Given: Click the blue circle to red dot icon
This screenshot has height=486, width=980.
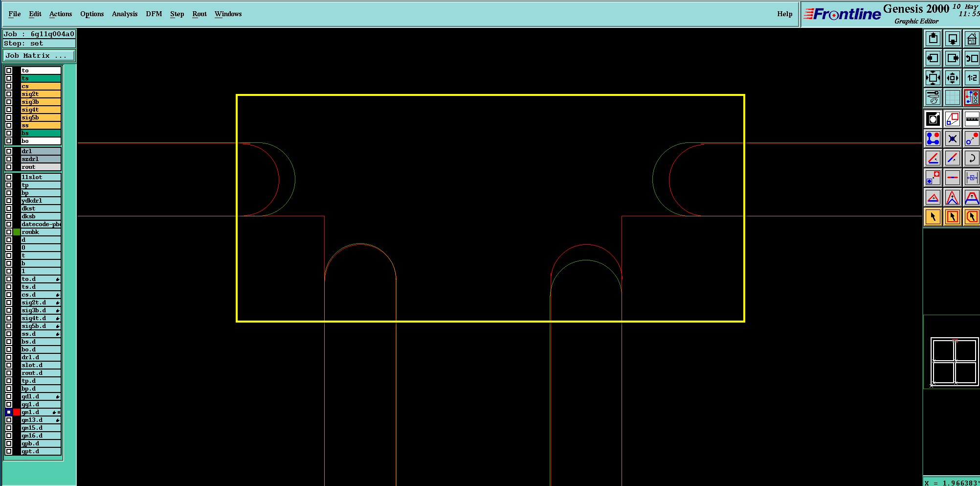Looking at the screenshot, I should coord(971,139).
